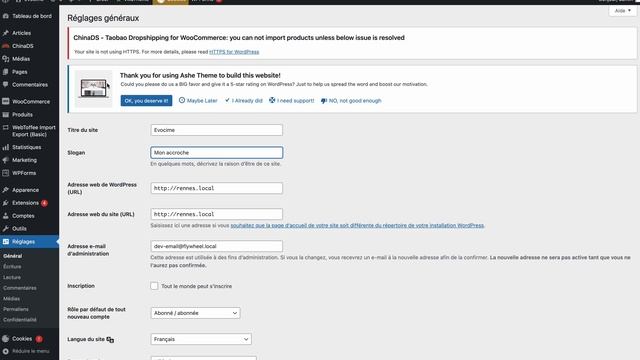The height and width of the screenshot is (360, 640).
Task: Click the Titre du site input field
Action: coord(216,130)
